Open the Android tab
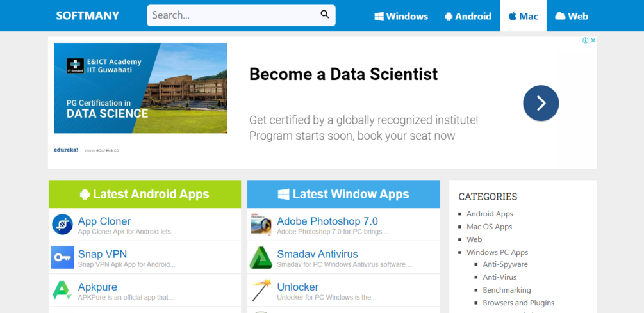 coord(468,16)
